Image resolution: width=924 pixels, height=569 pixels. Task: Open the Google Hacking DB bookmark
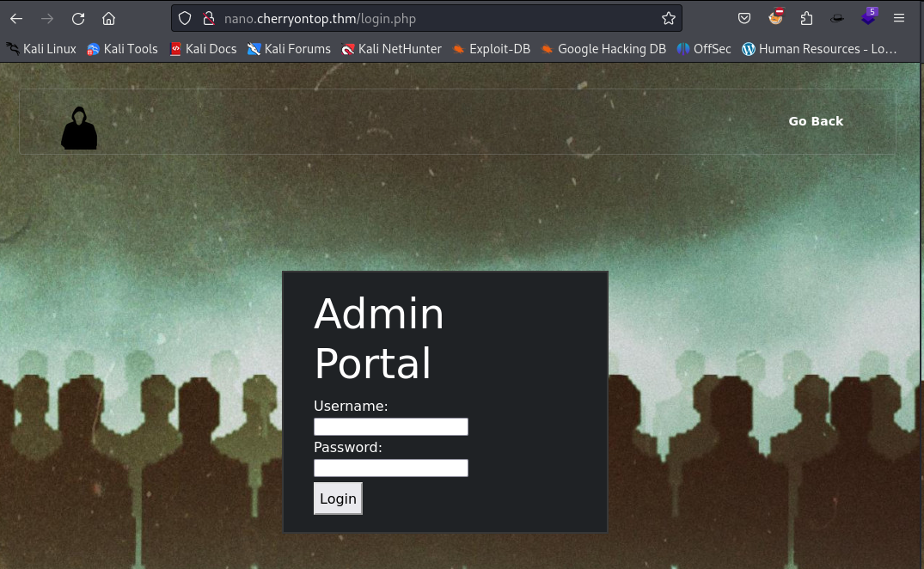click(x=603, y=49)
